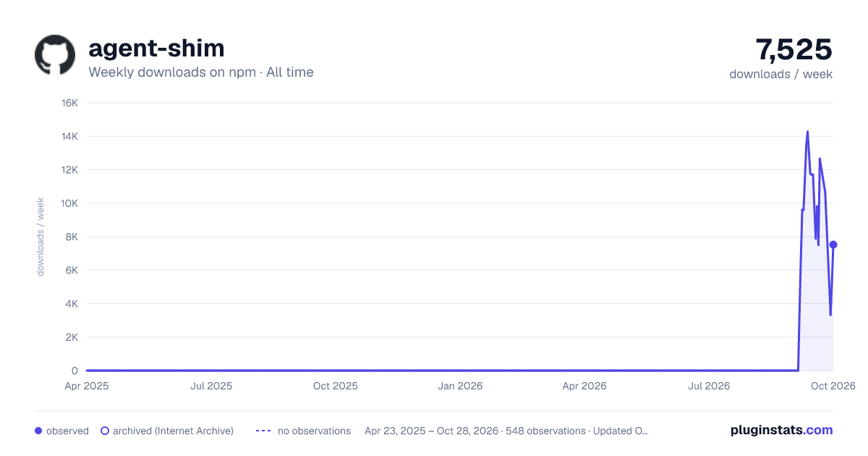Click the 'archived (Internet Archive)' legend text
The height and width of the screenshot is (456, 868).
pyautogui.click(x=173, y=431)
